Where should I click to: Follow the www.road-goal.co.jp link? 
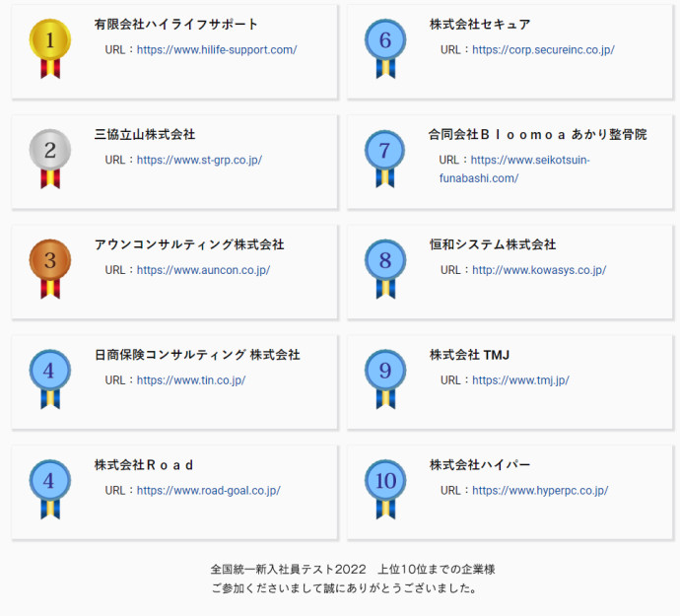pos(209,491)
